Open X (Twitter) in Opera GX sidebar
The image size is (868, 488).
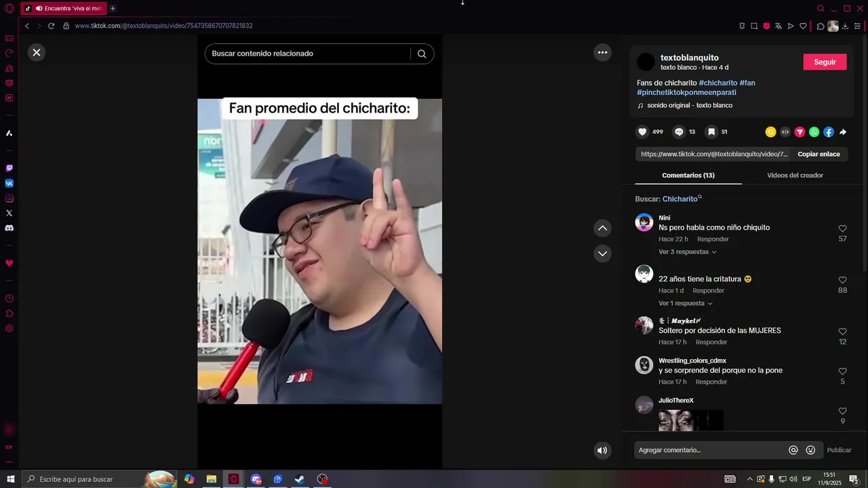[9, 213]
